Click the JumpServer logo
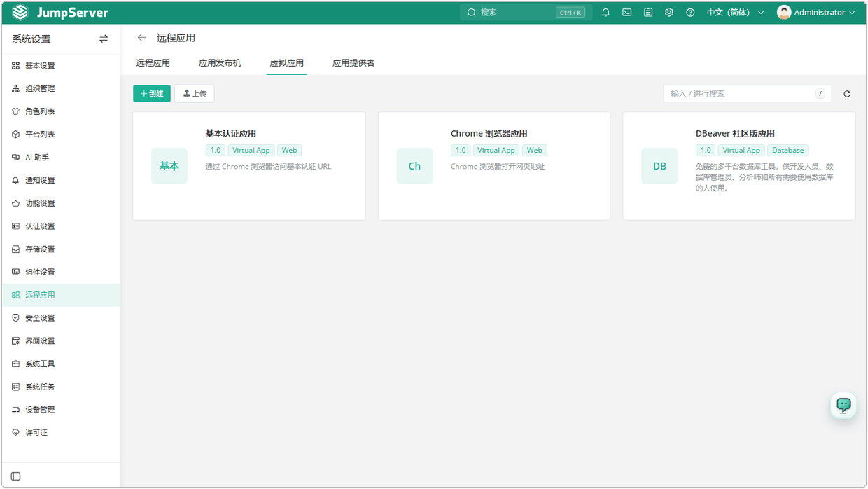 (61, 13)
